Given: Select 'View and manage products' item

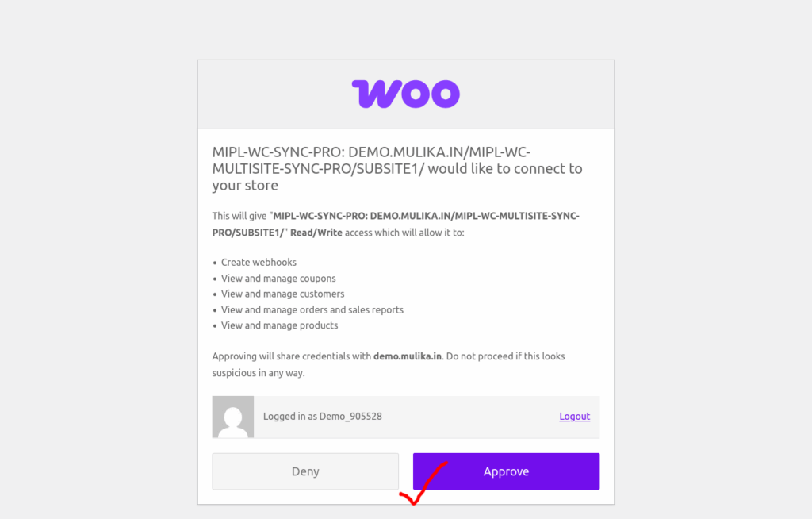Looking at the screenshot, I should click(279, 325).
